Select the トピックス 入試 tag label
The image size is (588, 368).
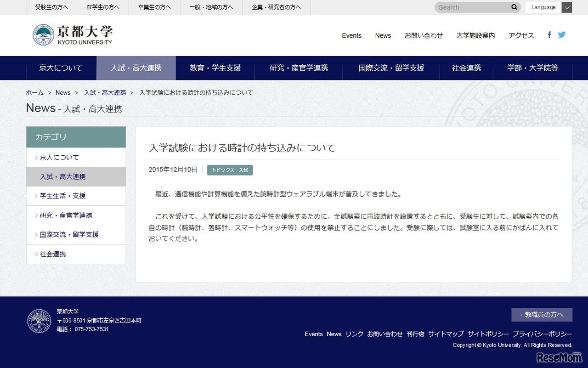point(230,170)
